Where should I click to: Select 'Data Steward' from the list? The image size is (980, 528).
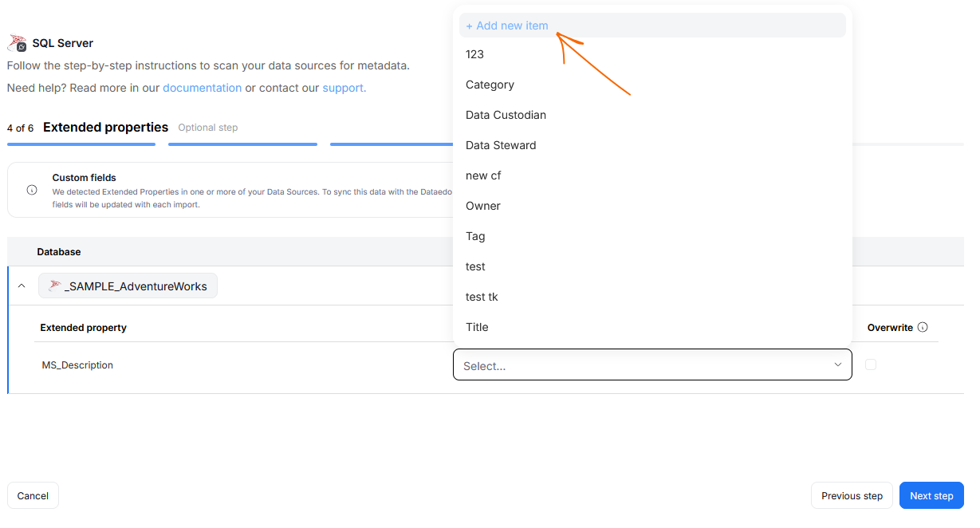[501, 145]
